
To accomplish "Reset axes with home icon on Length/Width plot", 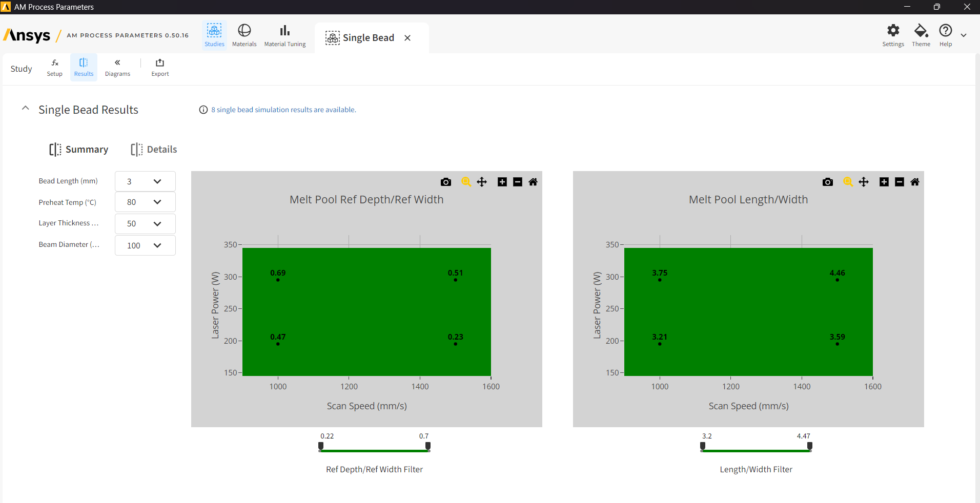I will [x=915, y=182].
